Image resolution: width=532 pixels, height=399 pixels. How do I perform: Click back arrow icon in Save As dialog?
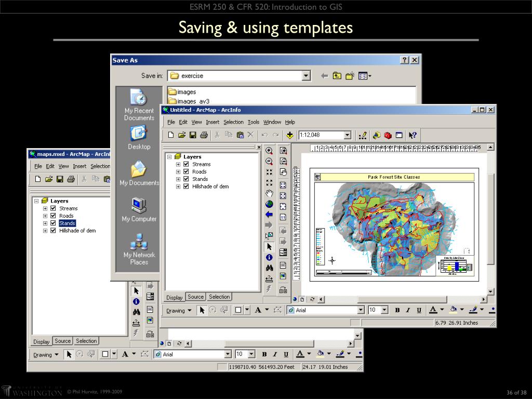tap(324, 76)
